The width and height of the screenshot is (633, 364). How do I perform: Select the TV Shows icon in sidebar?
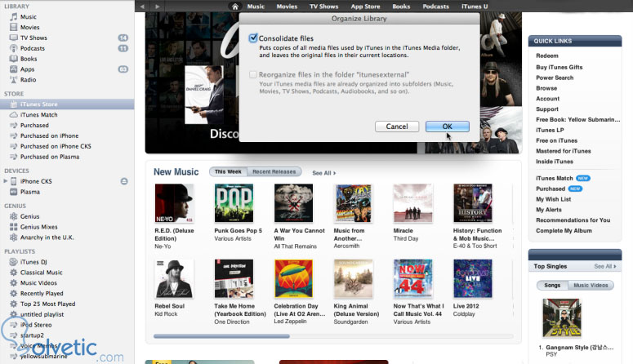(x=14, y=38)
